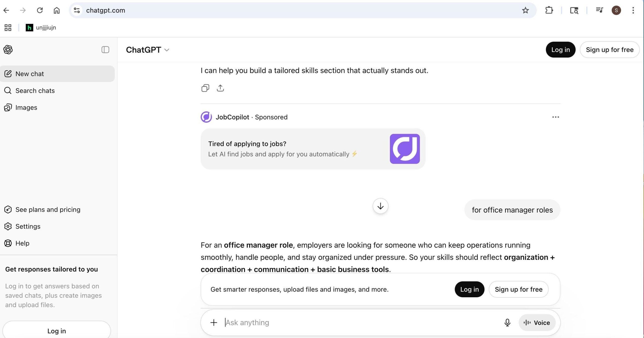Screen dimensions: 644x338
Task: Click the microphone dictate icon
Action: pyautogui.click(x=507, y=322)
